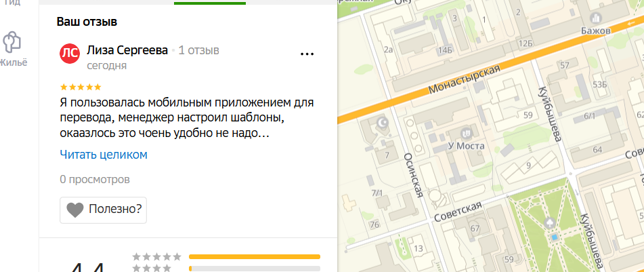Select the theater icon У Моста on map

click(x=466, y=133)
